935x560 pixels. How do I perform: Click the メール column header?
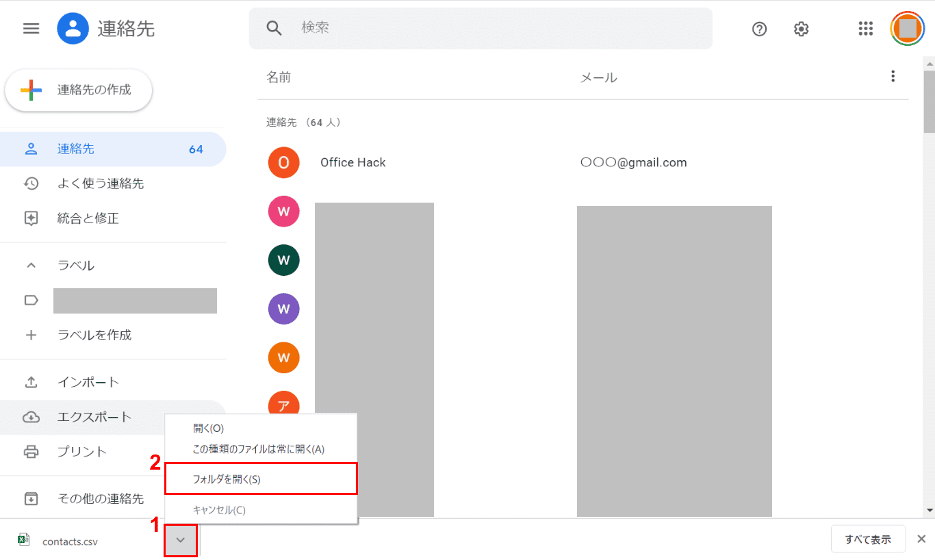point(599,77)
